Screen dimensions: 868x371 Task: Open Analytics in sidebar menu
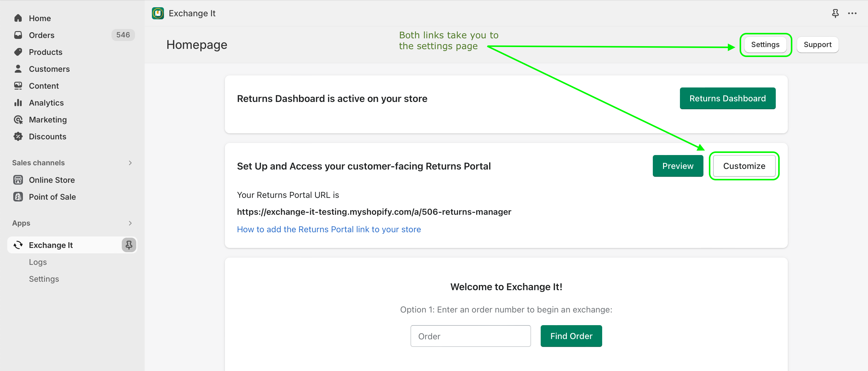tap(46, 103)
